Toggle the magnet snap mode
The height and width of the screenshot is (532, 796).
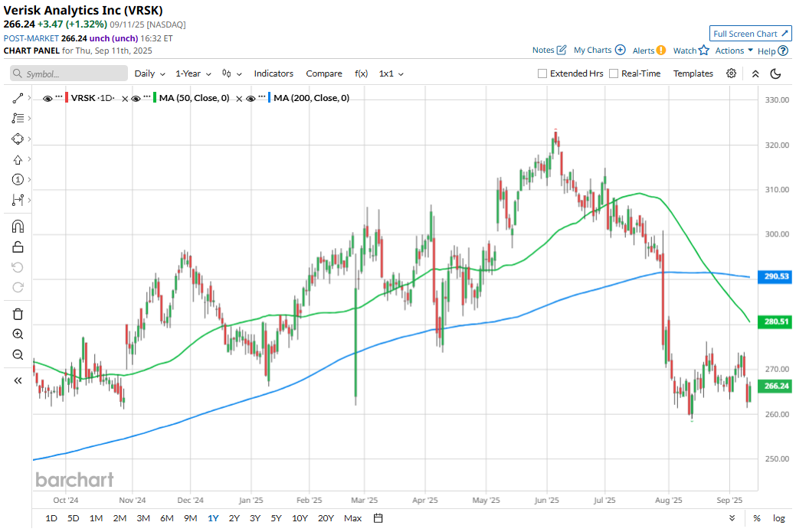[x=18, y=226]
